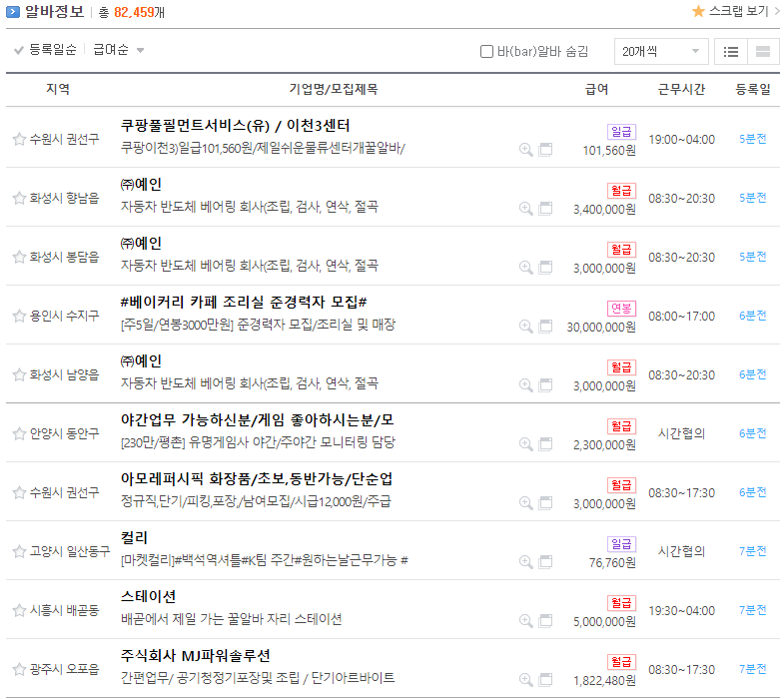Click subtitle [마켓컬리]#백석역셔틀#K팀 주간
This screenshot has width=784, height=699.
coord(265,560)
